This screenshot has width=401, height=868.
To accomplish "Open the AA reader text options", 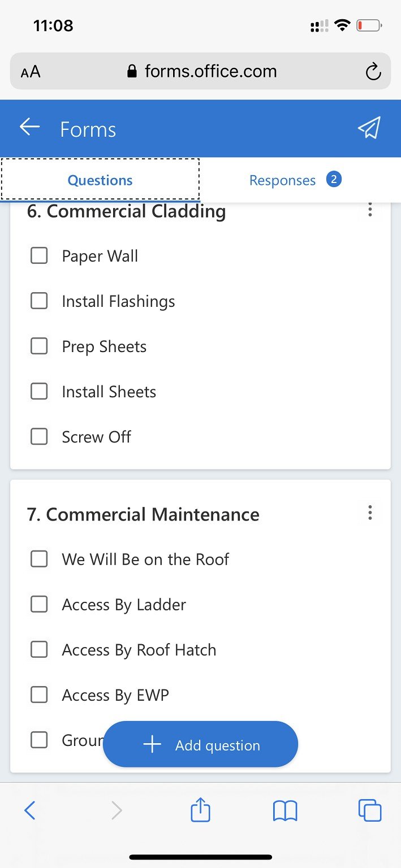I will tap(31, 72).
